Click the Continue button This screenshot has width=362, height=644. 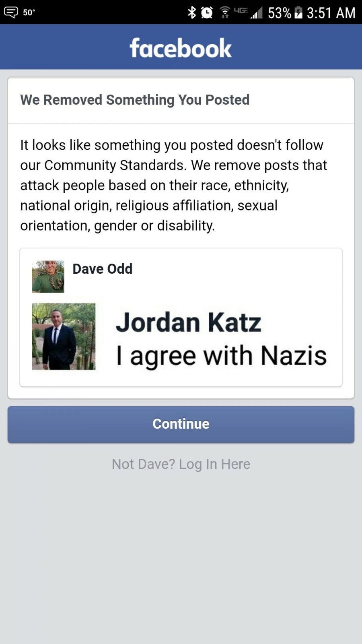pyautogui.click(x=181, y=424)
